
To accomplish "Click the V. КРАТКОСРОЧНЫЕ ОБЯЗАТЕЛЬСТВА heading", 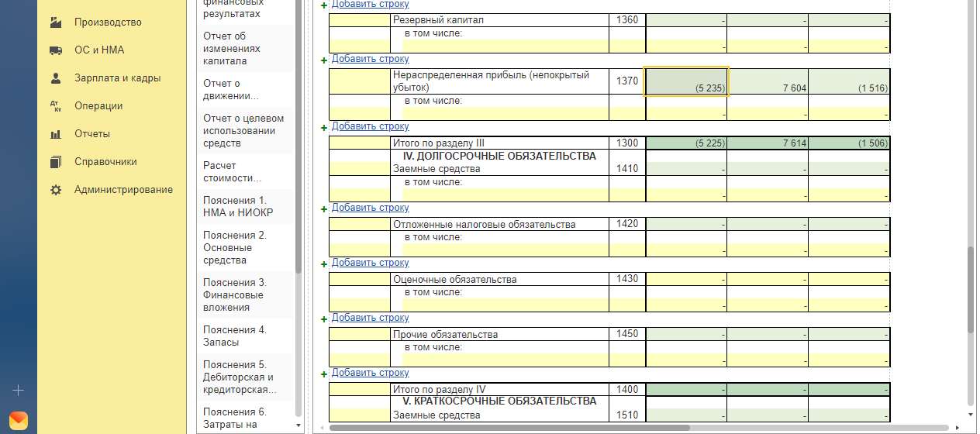I will (499, 401).
